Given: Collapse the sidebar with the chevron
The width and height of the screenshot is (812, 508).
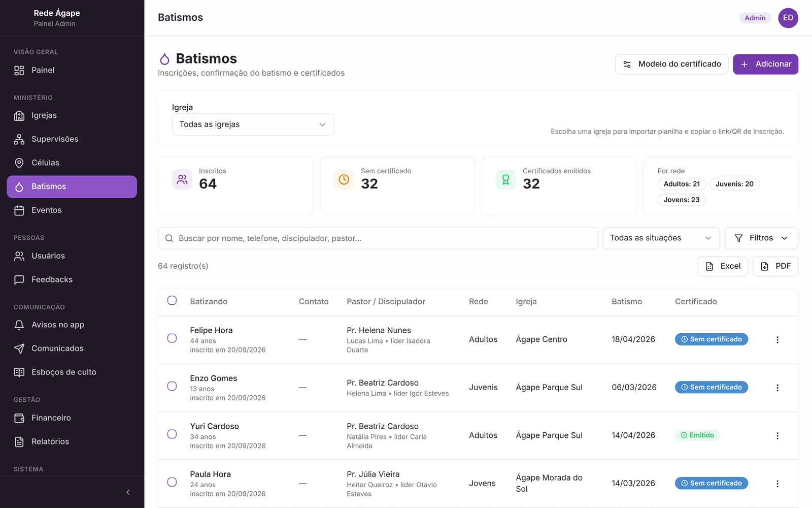Looking at the screenshot, I should point(128,492).
